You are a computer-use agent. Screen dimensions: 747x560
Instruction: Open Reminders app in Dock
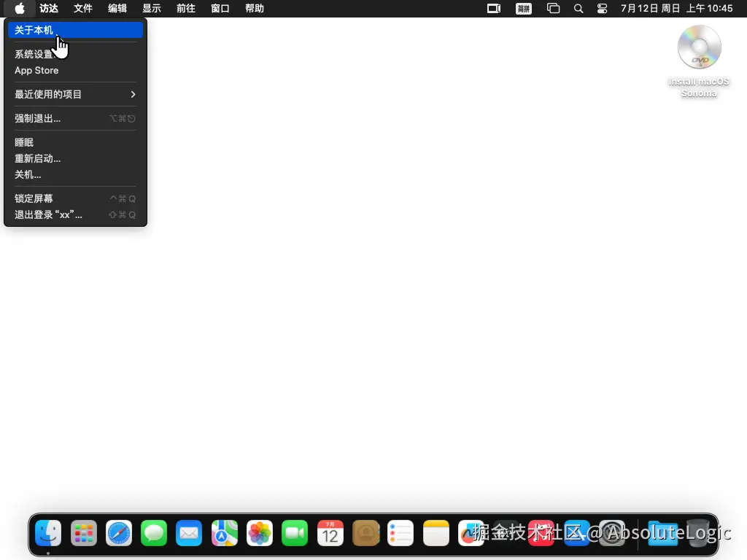[x=400, y=533]
